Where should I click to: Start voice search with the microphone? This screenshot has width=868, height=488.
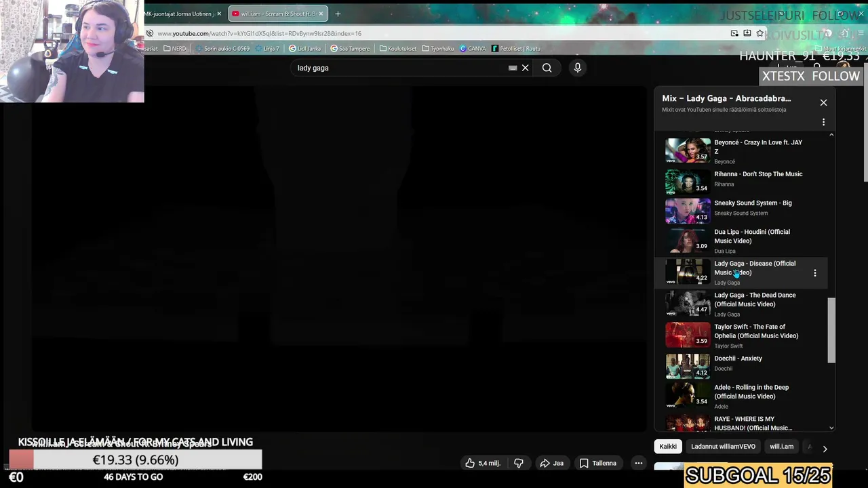coord(578,68)
